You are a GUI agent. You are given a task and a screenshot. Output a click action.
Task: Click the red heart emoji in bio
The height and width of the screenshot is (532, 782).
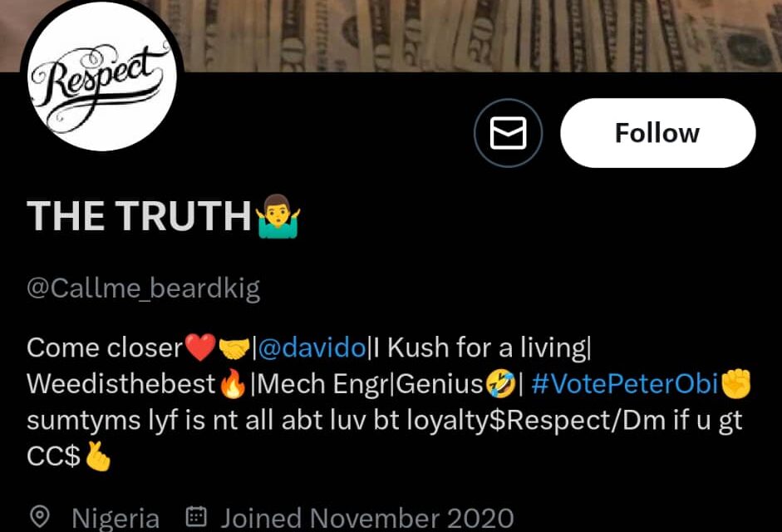click(200, 347)
